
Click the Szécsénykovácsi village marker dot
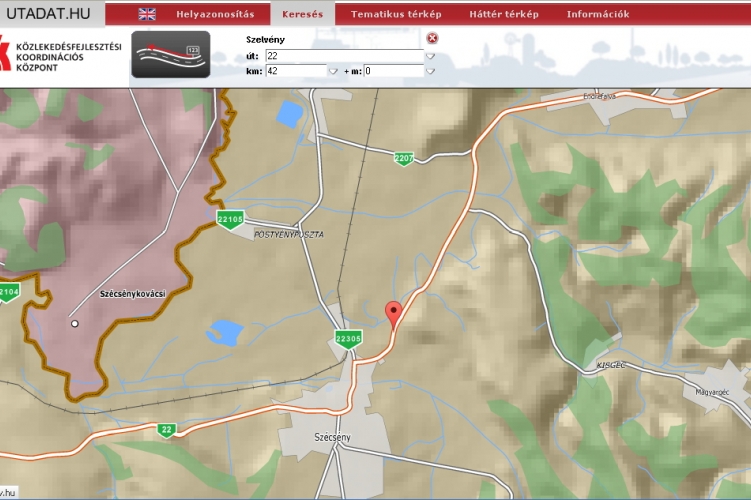coord(73,323)
